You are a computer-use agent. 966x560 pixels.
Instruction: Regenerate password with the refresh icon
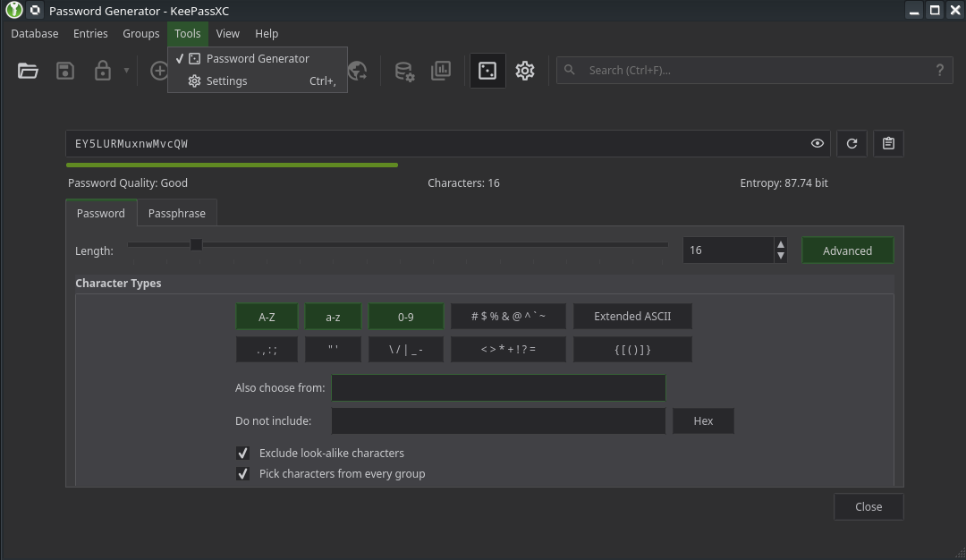[852, 143]
